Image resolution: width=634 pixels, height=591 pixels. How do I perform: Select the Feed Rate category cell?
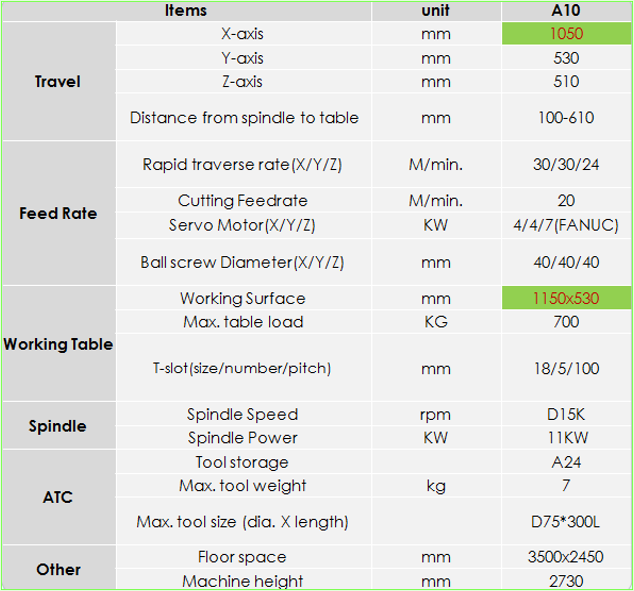click(x=59, y=213)
